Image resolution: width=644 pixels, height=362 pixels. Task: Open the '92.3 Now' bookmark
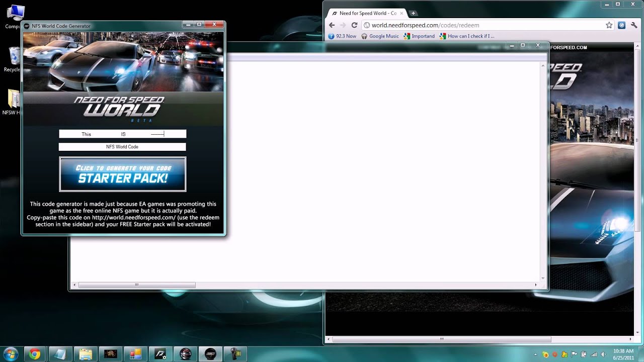click(342, 36)
